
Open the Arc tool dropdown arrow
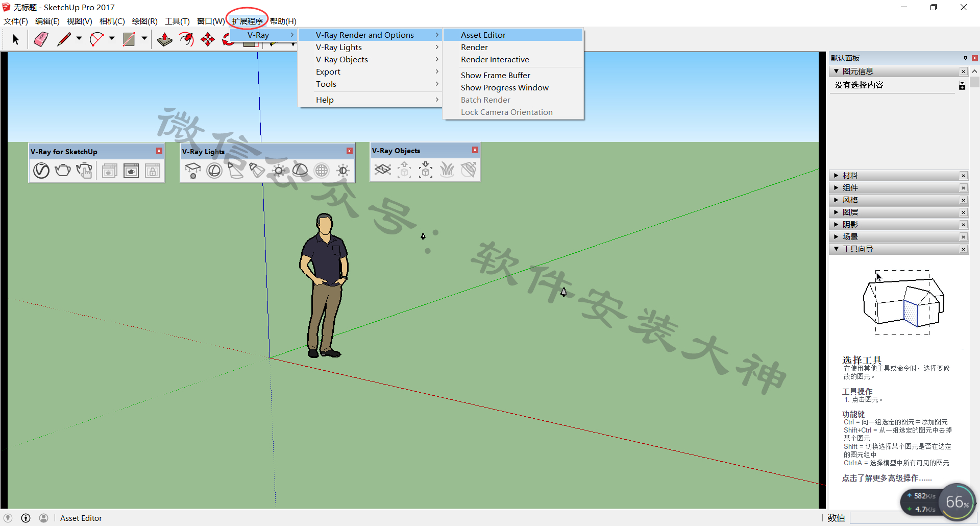(x=112, y=39)
